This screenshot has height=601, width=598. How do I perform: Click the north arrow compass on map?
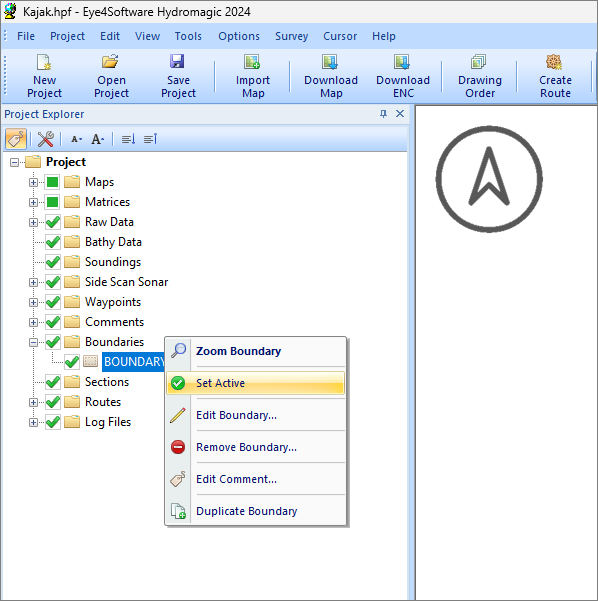point(489,179)
